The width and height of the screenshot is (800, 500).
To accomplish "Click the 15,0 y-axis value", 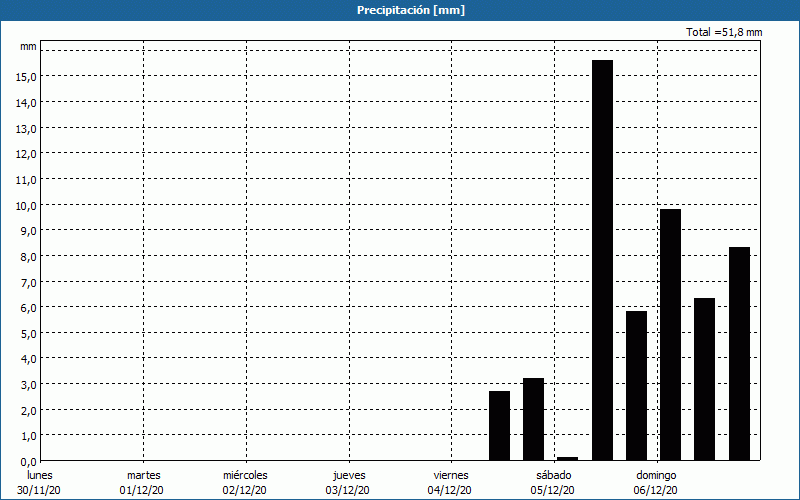I will (x=26, y=77).
